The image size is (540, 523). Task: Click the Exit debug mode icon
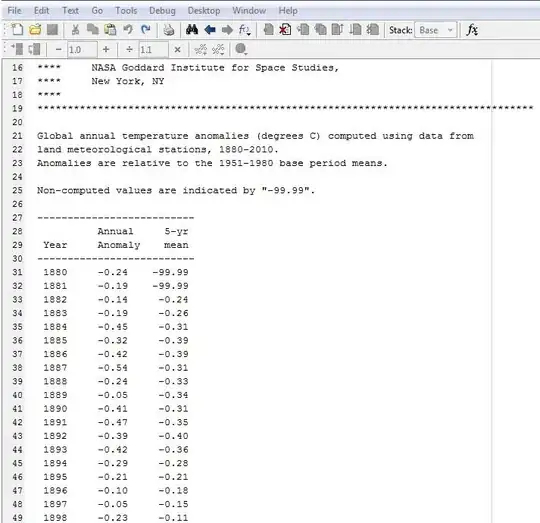373,30
